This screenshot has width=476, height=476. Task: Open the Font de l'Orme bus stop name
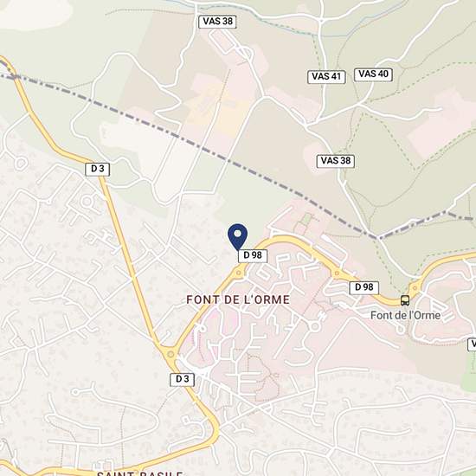pos(405,315)
